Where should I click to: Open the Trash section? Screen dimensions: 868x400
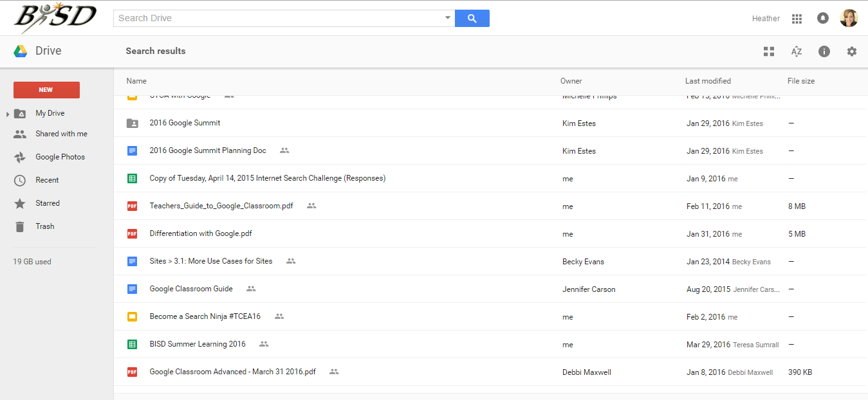tap(45, 226)
